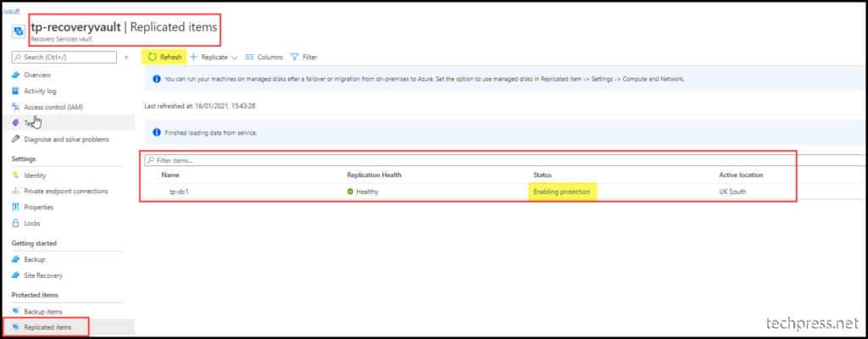Open Properties settings
This screenshot has width=868, height=339.
[39, 207]
